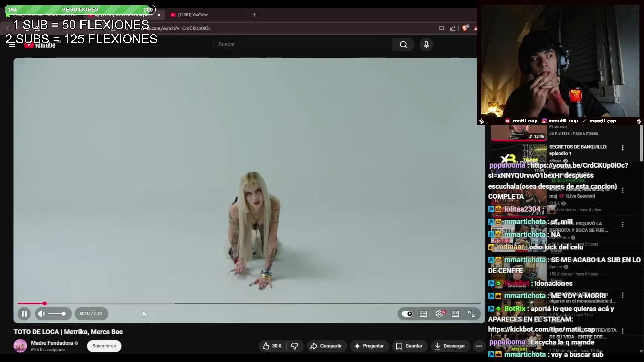Open a new browser tab with plus

[254, 15]
